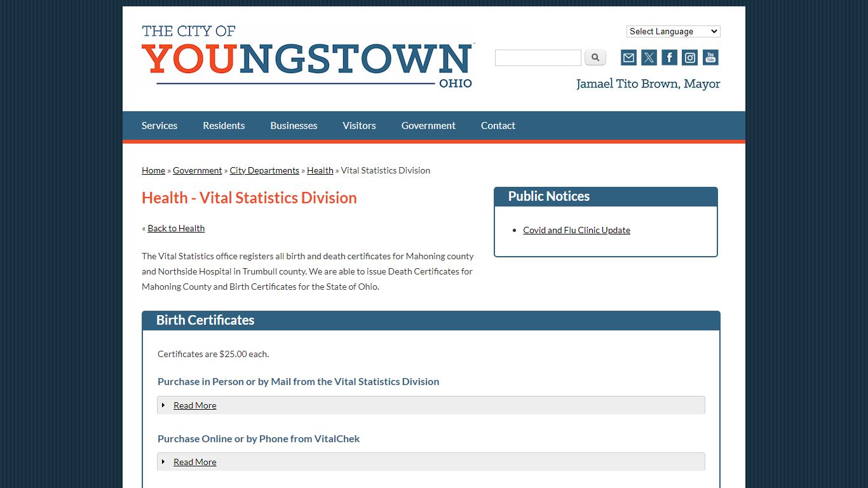Click the City of Youngstown logo
Screen dimensions: 868x488
tap(308, 57)
